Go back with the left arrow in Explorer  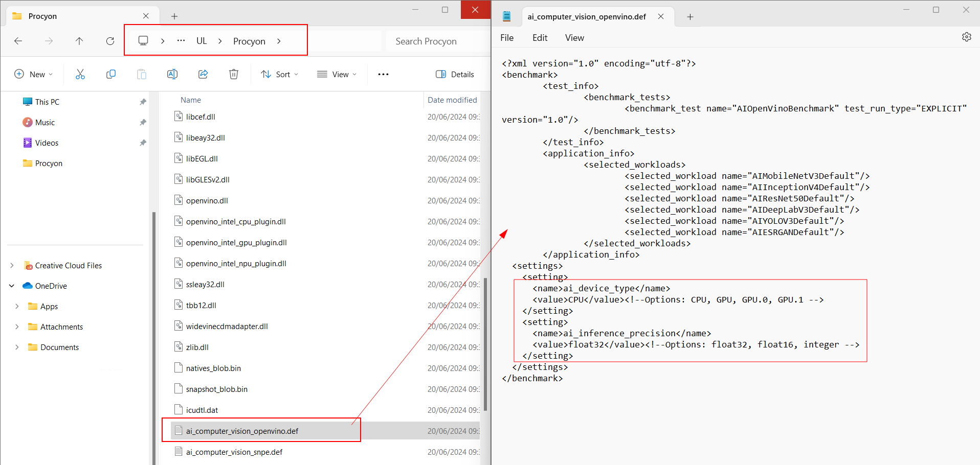pyautogui.click(x=18, y=41)
